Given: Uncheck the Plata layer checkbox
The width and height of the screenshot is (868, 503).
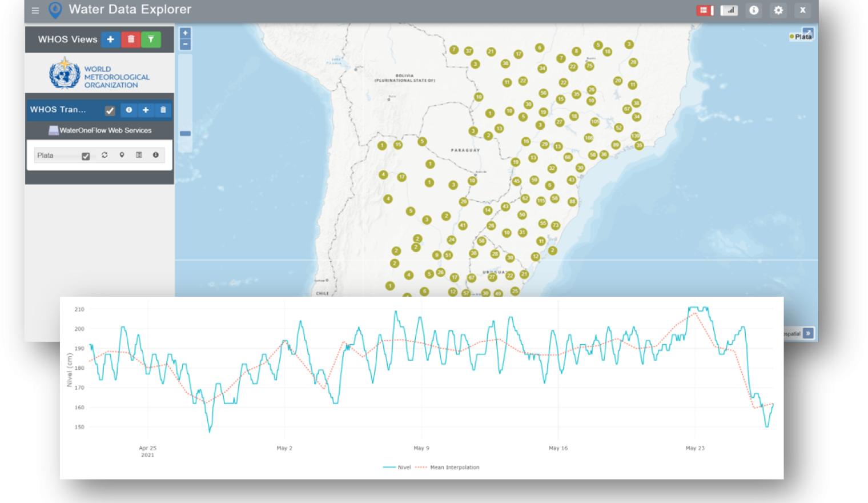Looking at the screenshot, I should pos(86,156).
